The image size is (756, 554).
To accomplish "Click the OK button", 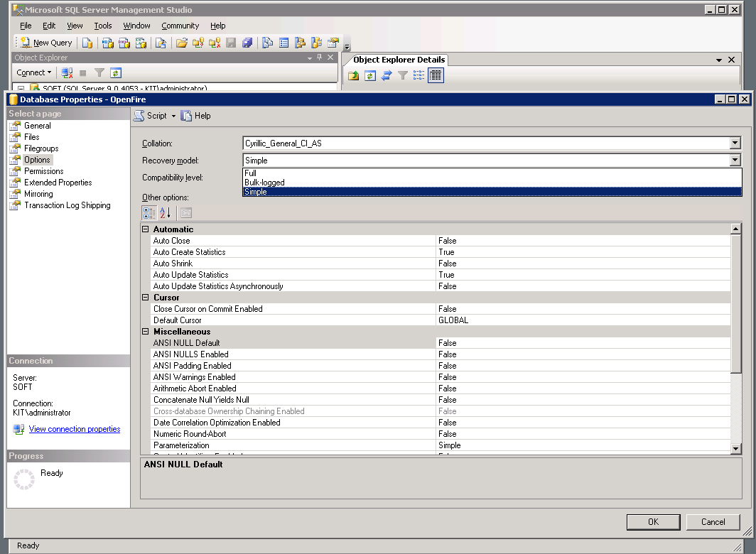I will 653,522.
